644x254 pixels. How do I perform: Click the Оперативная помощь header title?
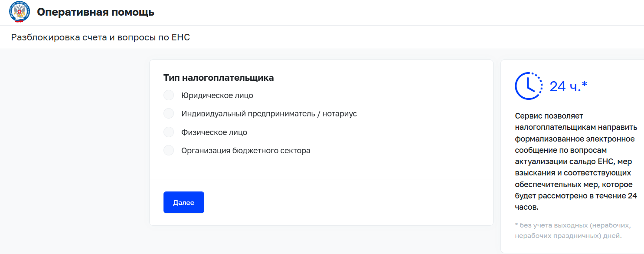[x=95, y=12]
